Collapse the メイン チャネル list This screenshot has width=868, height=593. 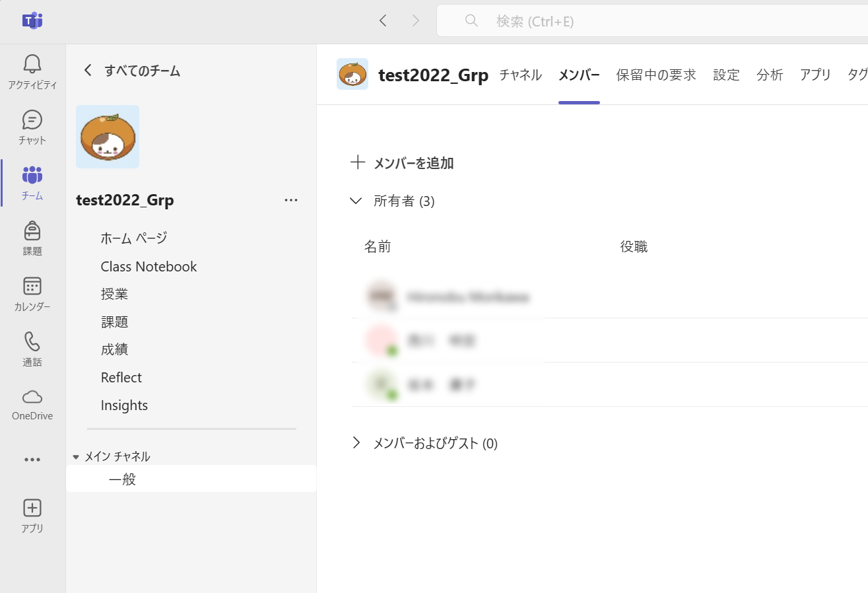click(x=76, y=456)
